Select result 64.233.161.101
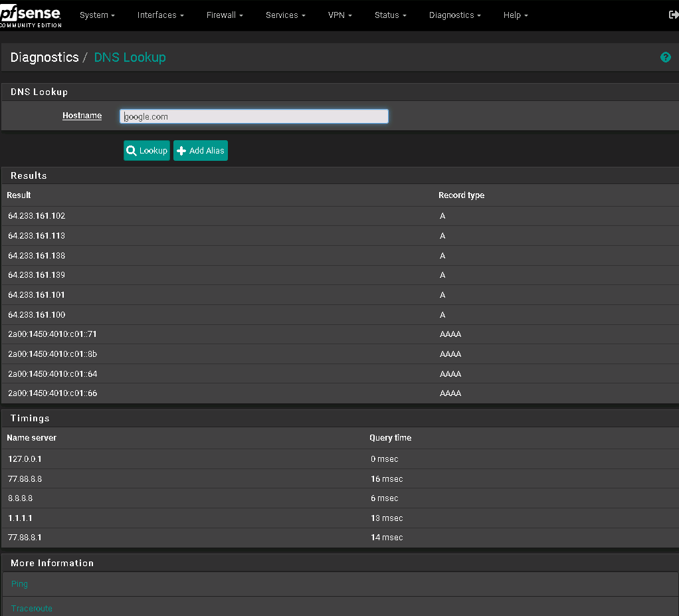The width and height of the screenshot is (679, 616). pos(37,295)
